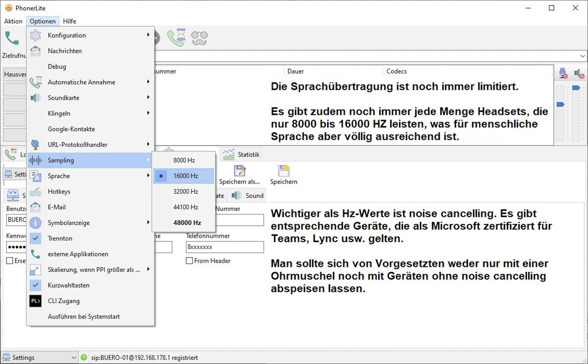Expand the Zielrufnummer combo box arrow
Viewport: 588px width, 364px height.
click(582, 56)
